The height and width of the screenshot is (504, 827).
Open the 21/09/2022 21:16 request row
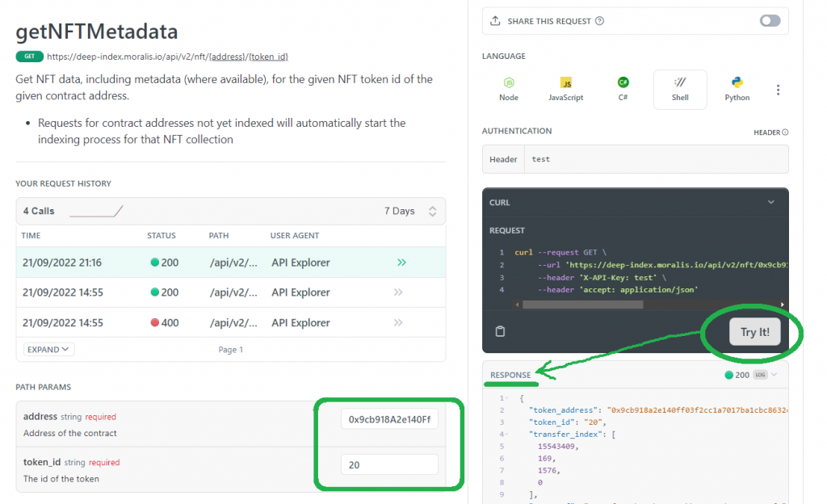tap(230, 262)
